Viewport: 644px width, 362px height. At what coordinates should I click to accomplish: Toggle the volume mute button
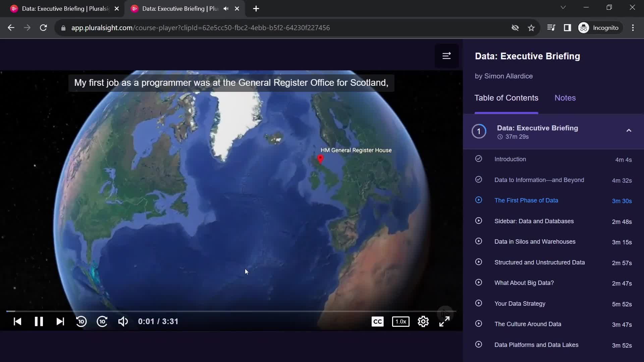point(123,321)
